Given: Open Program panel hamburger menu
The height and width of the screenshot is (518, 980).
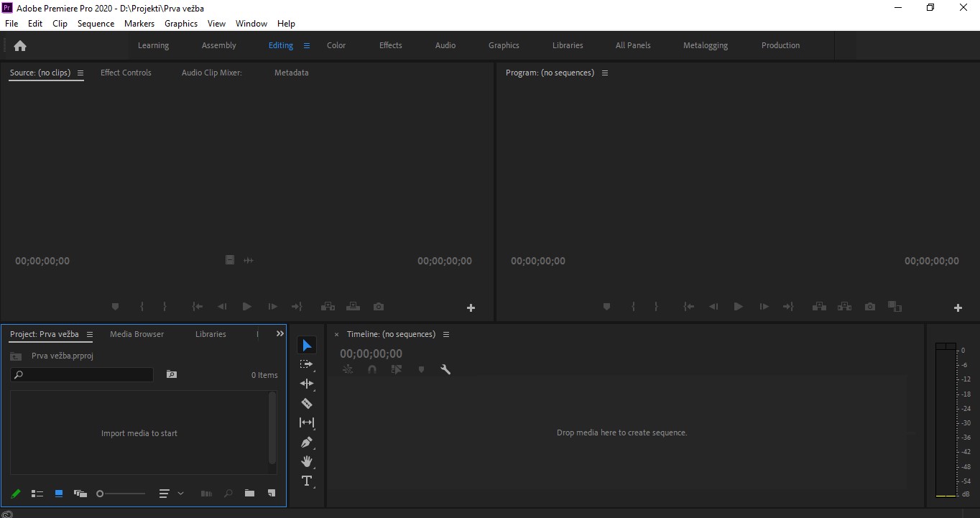Looking at the screenshot, I should (605, 73).
